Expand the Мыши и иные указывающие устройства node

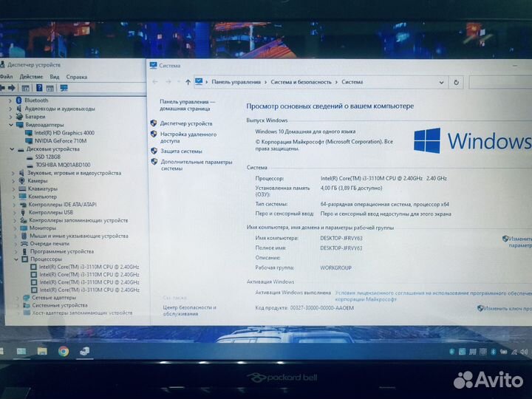(16, 236)
